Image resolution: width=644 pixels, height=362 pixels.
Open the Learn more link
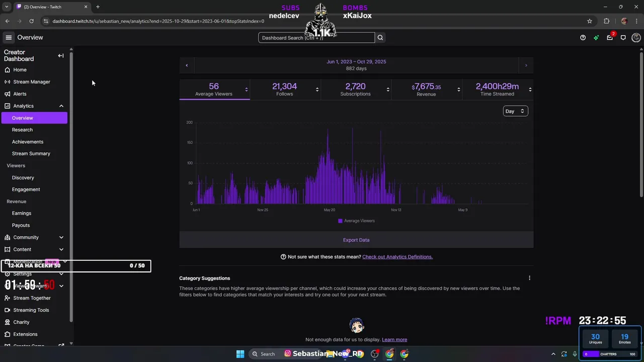[x=394, y=340]
